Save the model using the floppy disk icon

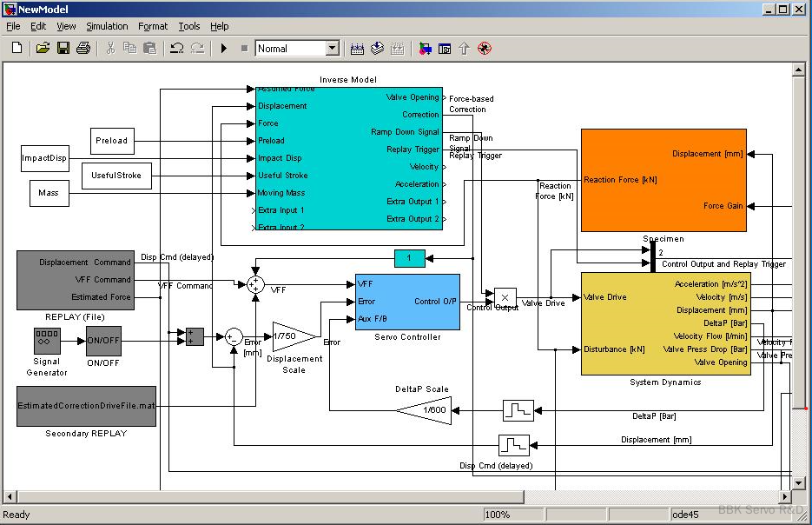[x=63, y=49]
